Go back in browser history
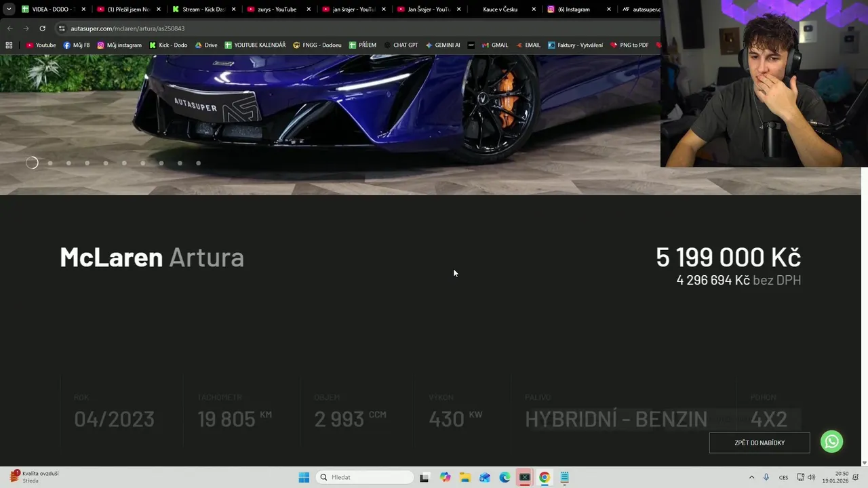Viewport: 868px width, 488px height. point(9,28)
